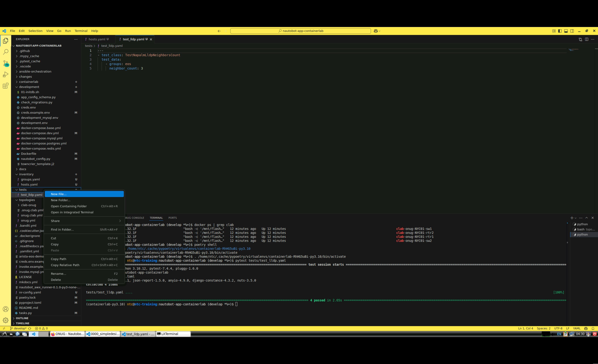598x364 pixels.
Task: Click the nautobot-app-containerlab command center search box
Action: coord(301,31)
